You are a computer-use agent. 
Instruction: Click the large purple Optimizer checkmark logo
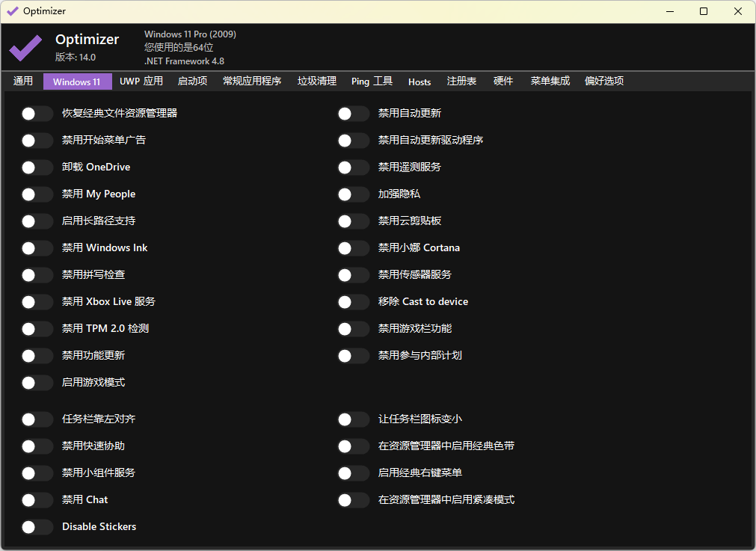(x=25, y=48)
